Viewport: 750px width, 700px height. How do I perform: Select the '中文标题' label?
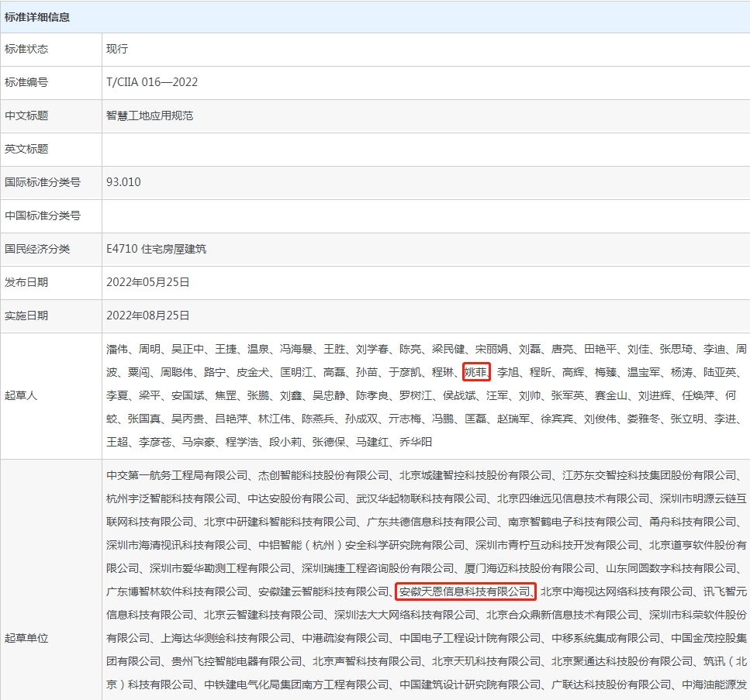(26, 116)
